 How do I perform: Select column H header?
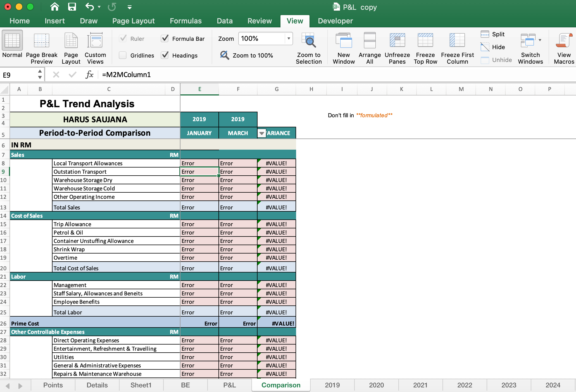[311, 89]
